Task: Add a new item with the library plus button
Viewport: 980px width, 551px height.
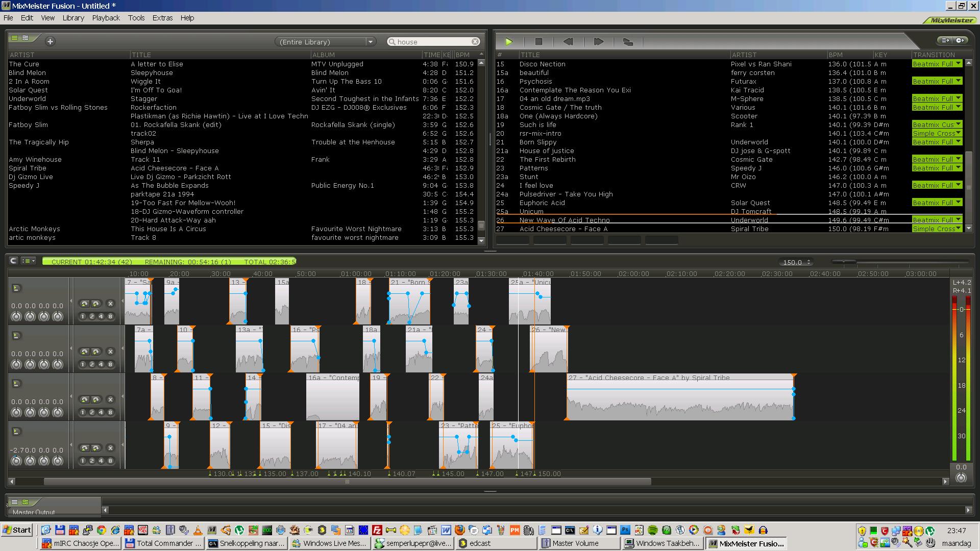Action: (50, 41)
